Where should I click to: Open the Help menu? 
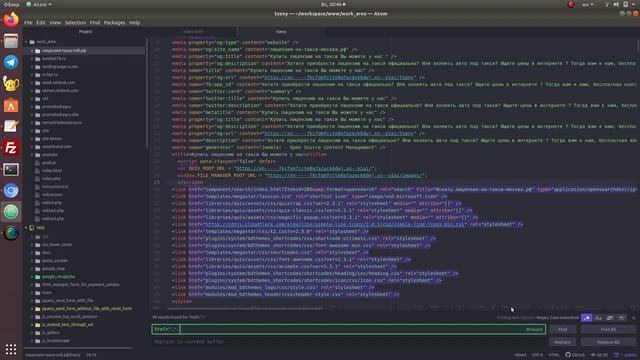click(135, 22)
